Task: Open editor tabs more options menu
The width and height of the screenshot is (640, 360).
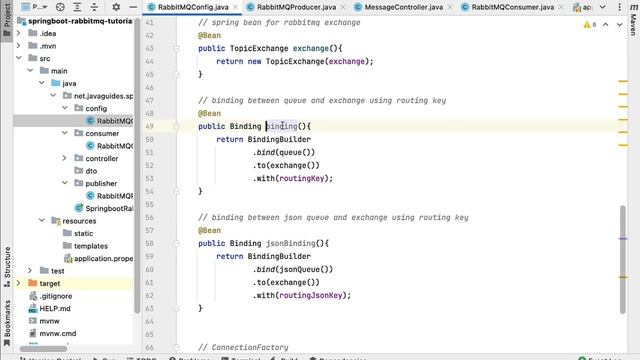Action: point(619,7)
